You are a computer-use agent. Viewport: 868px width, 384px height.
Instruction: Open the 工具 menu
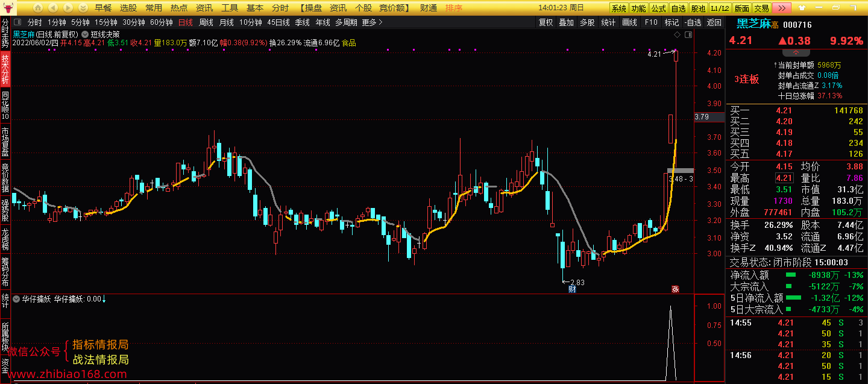tap(230, 8)
